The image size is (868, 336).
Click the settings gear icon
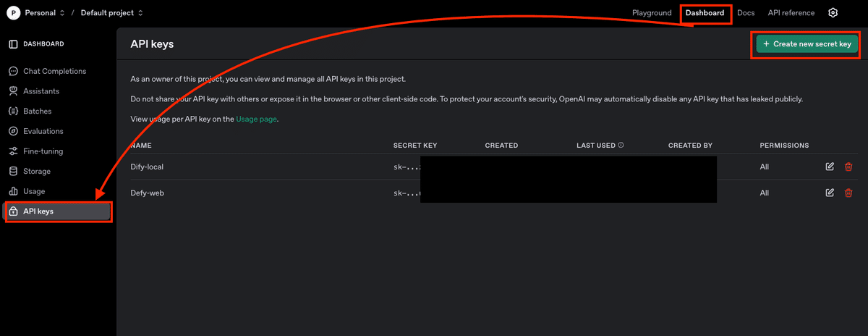[x=833, y=13]
